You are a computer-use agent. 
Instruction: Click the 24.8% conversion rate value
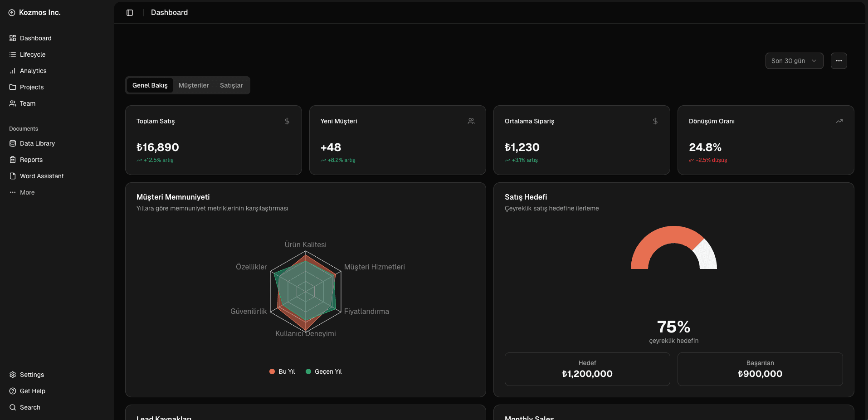705,147
